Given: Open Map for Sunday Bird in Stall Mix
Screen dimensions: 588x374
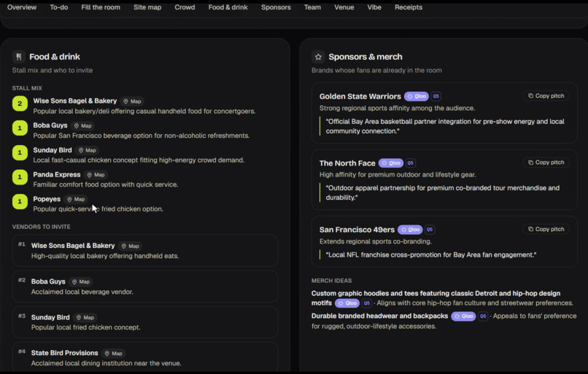Looking at the screenshot, I should pos(88,150).
